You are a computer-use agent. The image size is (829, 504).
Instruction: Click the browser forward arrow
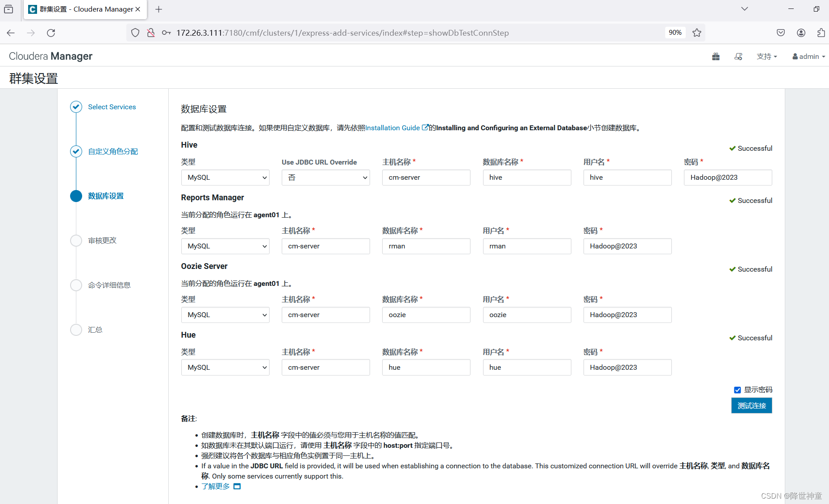click(x=31, y=33)
